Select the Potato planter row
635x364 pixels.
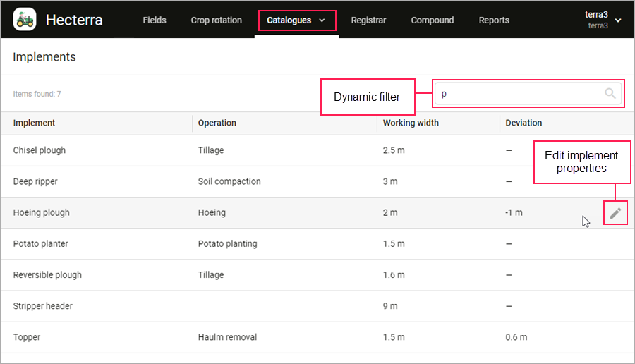[x=41, y=243]
